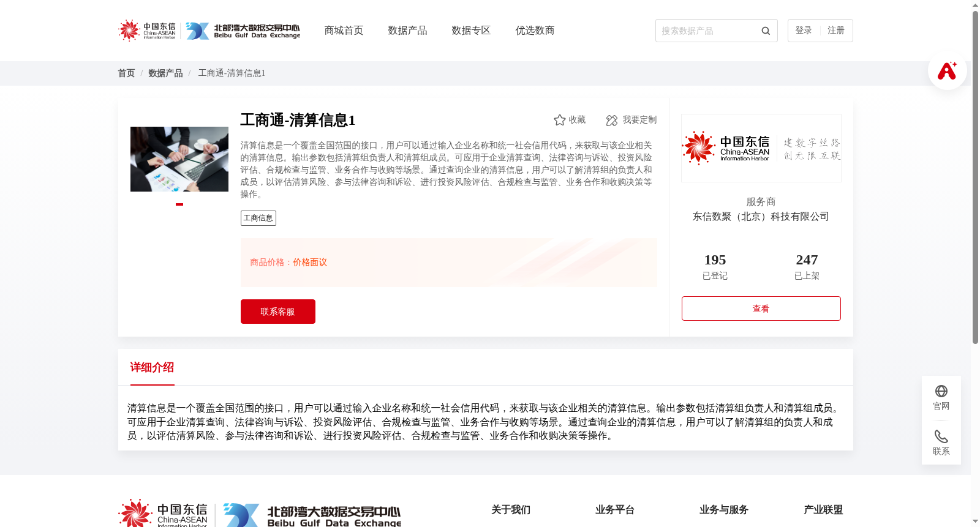Open the red AI assistant icon
This screenshot has height=527, width=980.
(948, 70)
